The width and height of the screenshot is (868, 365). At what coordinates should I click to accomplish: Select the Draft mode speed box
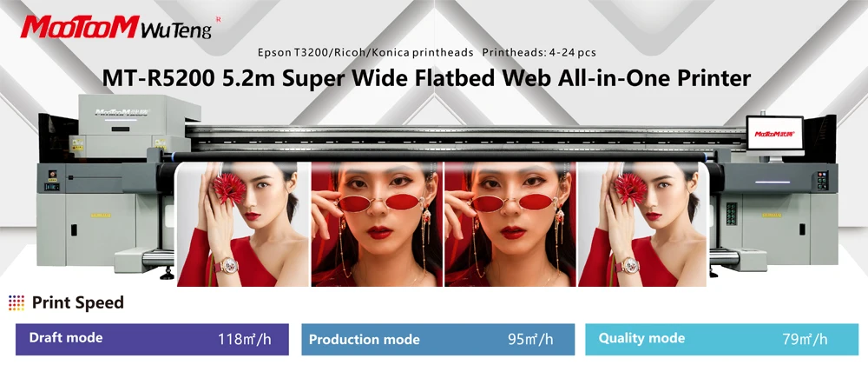152,339
